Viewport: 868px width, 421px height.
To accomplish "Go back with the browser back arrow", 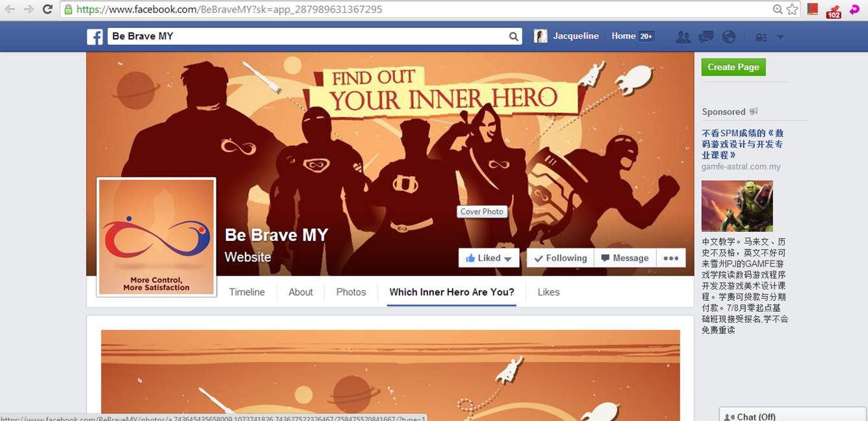I will click(x=10, y=10).
